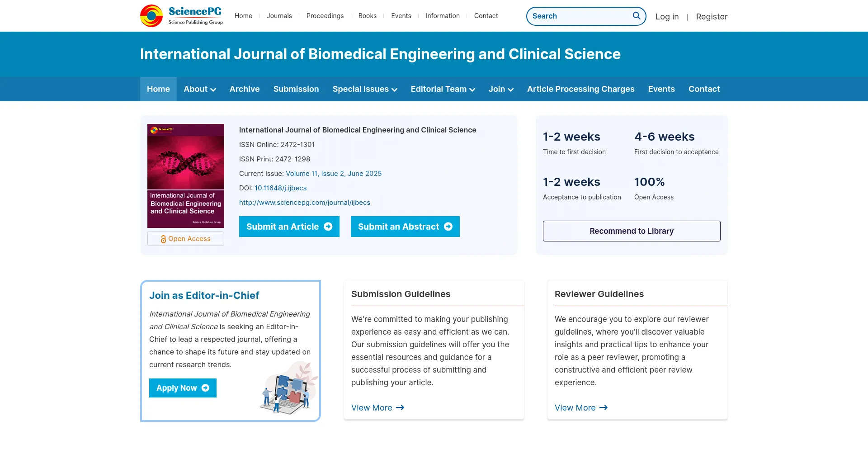Click the journal cover thumbnail

click(186, 175)
